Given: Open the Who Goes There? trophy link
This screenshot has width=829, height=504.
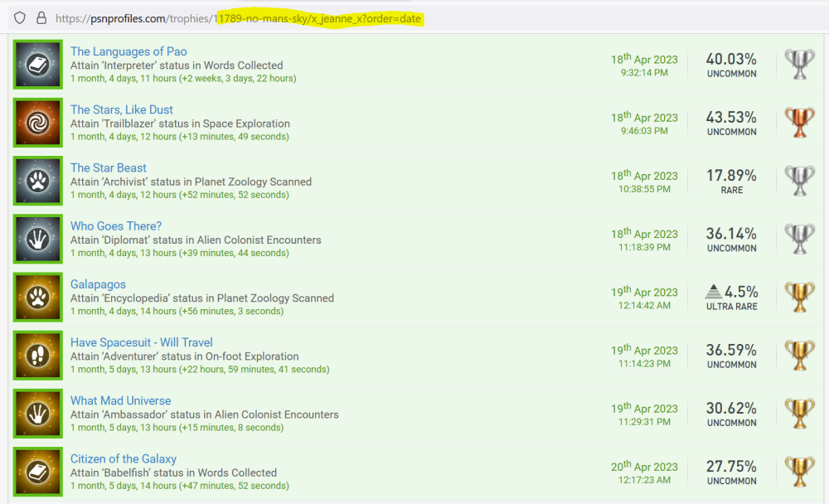Looking at the screenshot, I should click(x=116, y=225).
